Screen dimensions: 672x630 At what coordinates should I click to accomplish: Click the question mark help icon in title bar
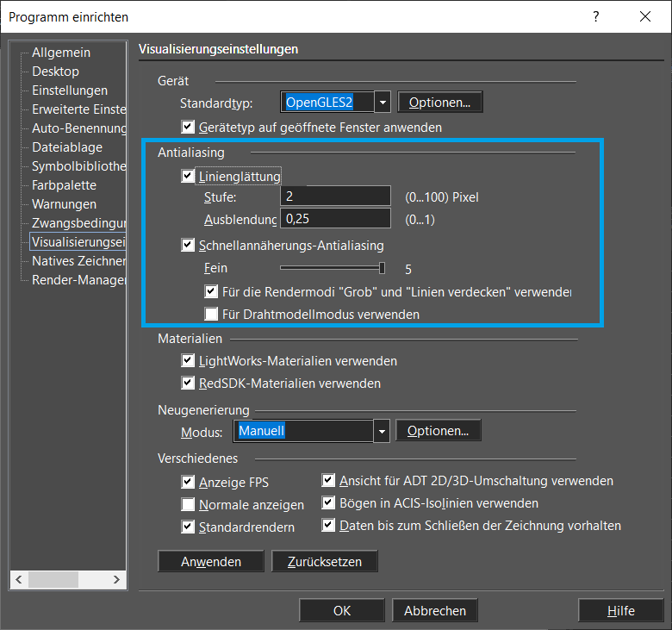click(x=595, y=16)
